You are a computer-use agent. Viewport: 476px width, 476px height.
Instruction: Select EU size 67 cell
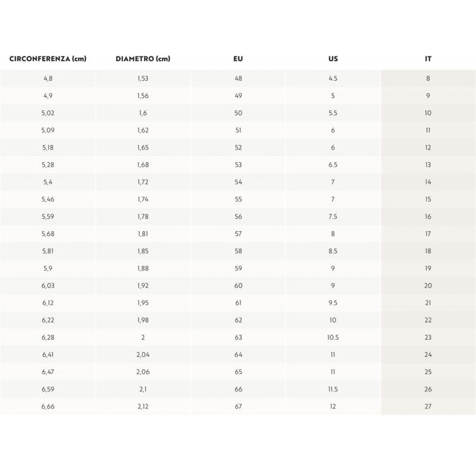pos(239,406)
